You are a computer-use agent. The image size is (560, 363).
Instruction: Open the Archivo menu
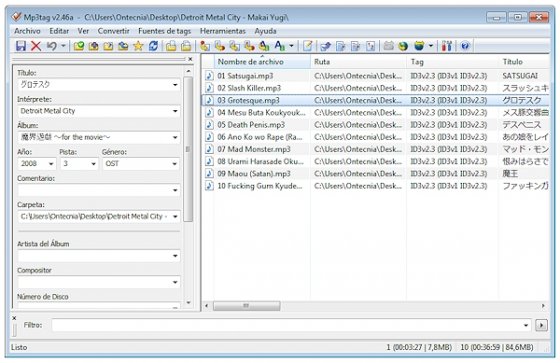(27, 31)
